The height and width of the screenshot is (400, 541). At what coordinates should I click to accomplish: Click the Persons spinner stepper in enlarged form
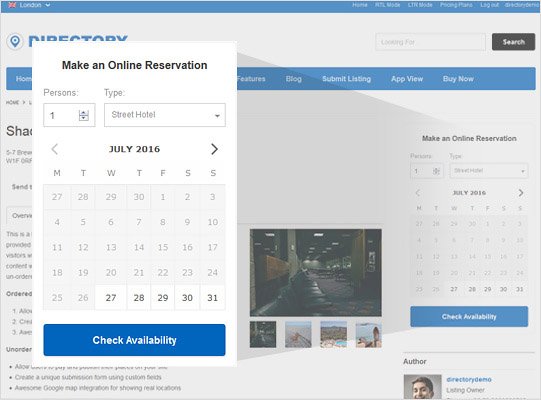(83, 115)
